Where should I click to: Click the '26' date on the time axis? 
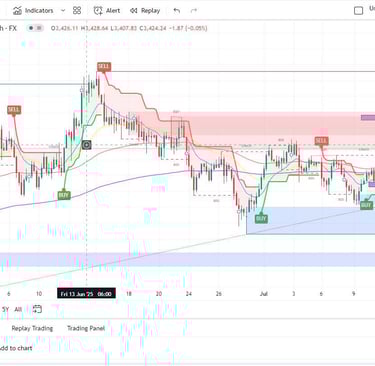(219, 294)
